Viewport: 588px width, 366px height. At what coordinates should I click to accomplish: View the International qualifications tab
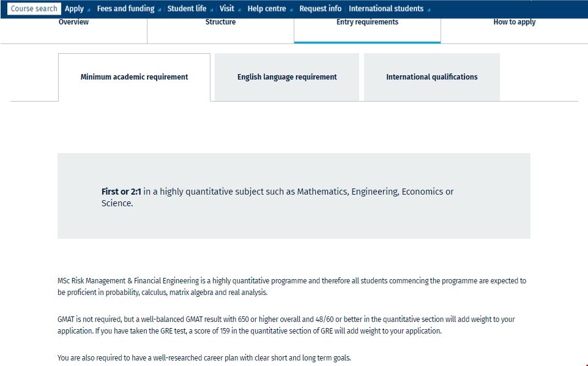(x=431, y=77)
